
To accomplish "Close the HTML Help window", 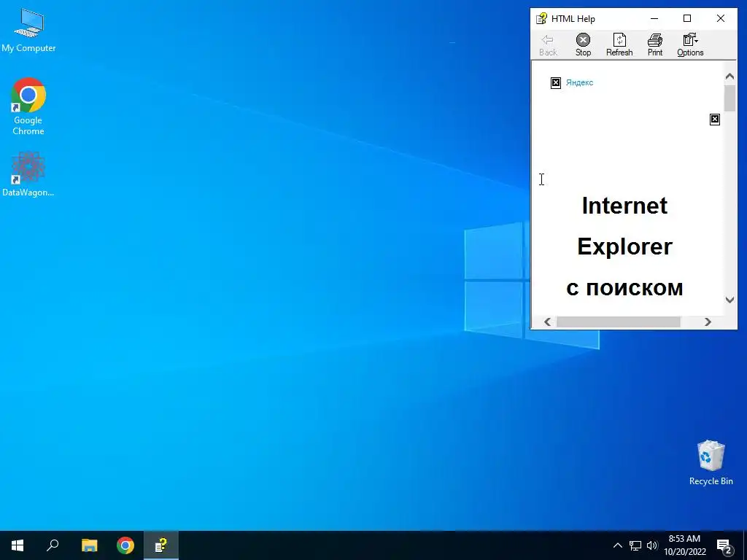I will (720, 18).
